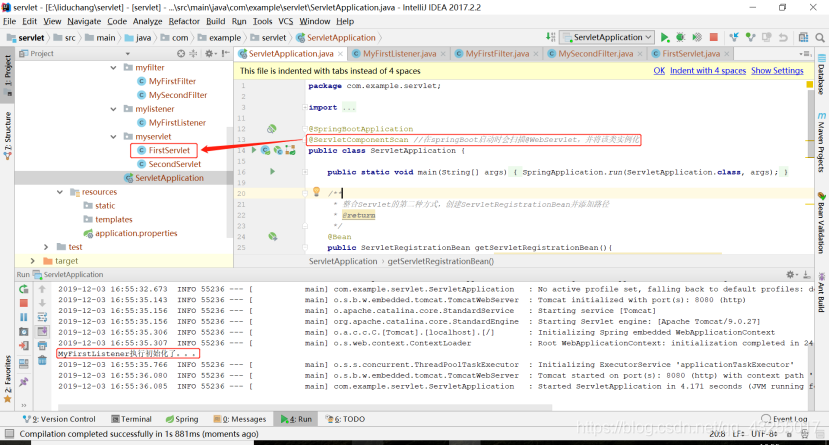The width and height of the screenshot is (830, 446).
Task: Click the Make Project build icon
Action: coord(551,37)
